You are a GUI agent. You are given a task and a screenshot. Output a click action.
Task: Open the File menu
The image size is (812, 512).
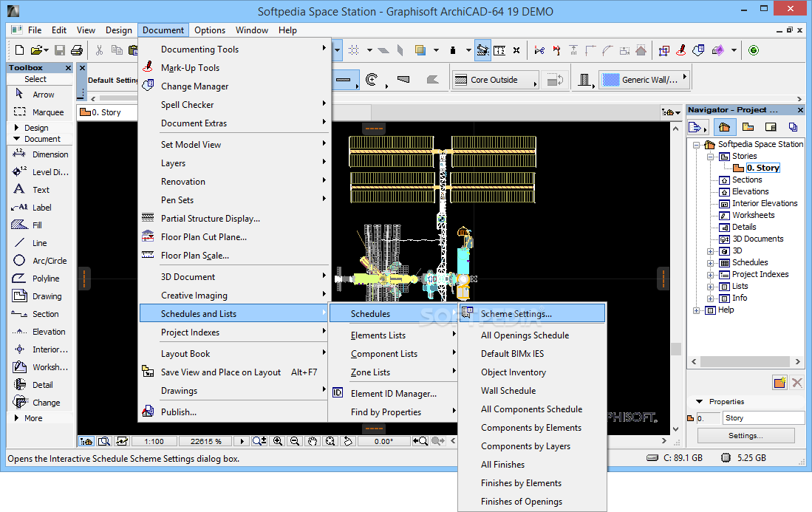[35, 30]
